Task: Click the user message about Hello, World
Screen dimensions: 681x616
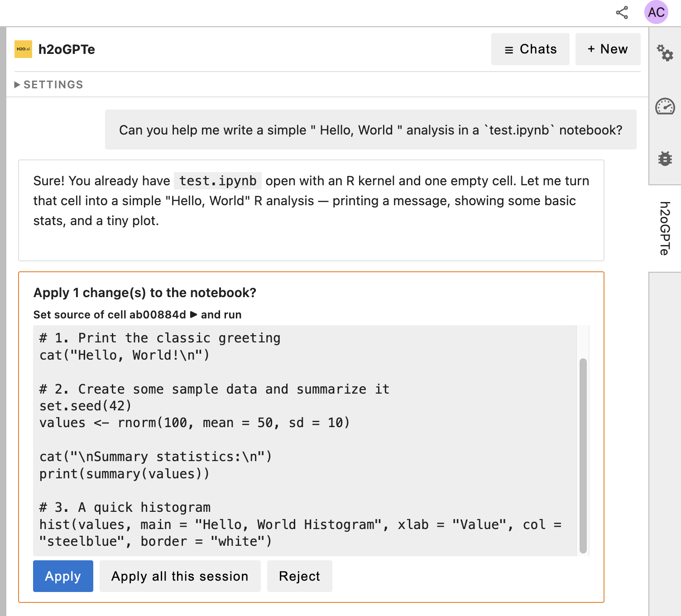Action: (370, 130)
